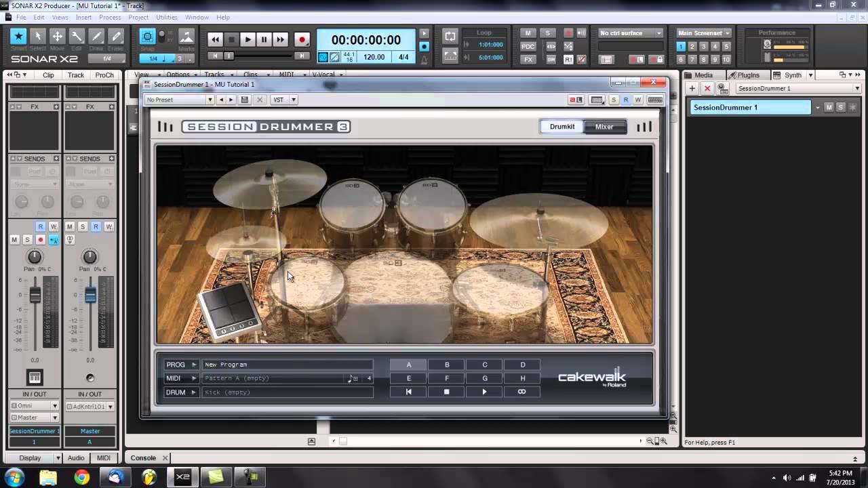Select the Move tool
This screenshot has height=488, width=868.
tap(58, 37)
